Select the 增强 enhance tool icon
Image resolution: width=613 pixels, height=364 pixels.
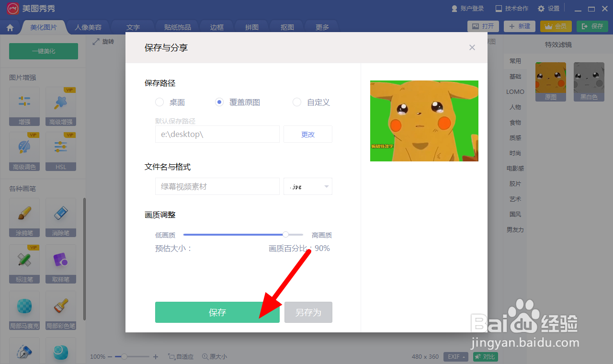point(24,106)
